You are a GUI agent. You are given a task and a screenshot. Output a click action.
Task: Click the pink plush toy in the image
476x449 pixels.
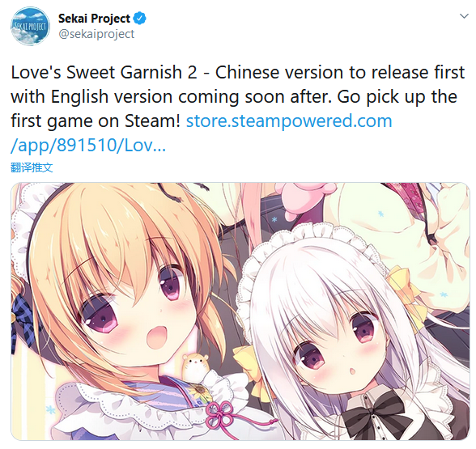coord(306,198)
